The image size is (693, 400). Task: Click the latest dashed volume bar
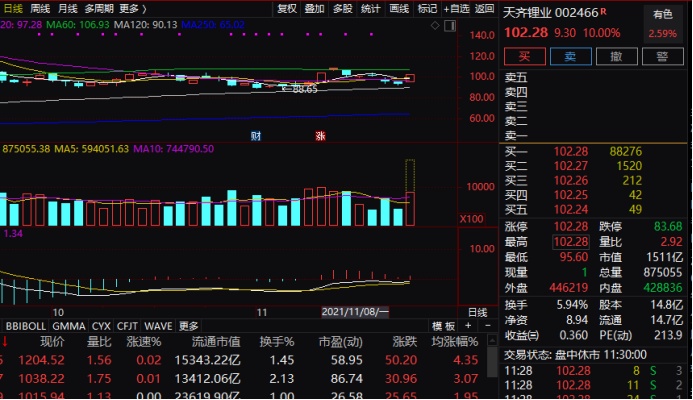(410, 192)
